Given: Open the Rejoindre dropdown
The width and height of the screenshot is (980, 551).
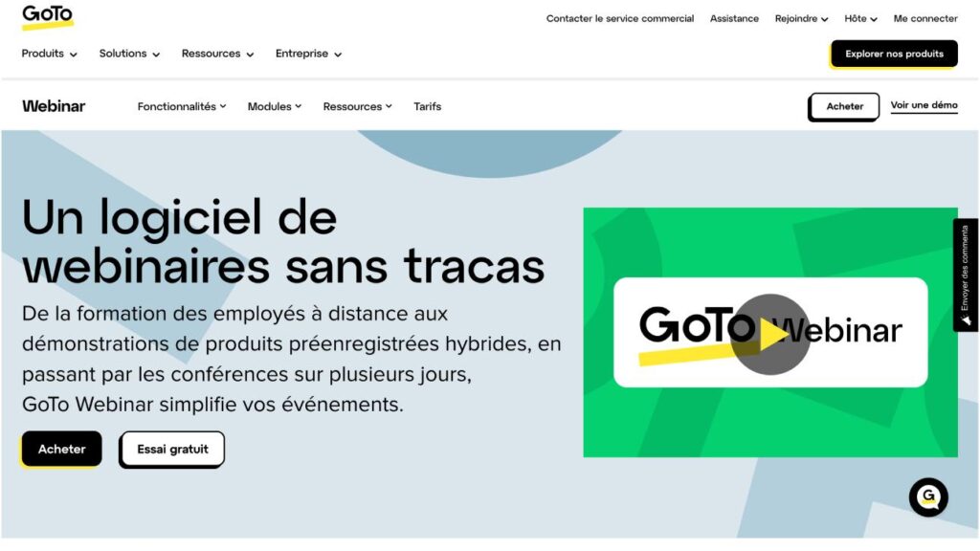Looking at the screenshot, I should [x=801, y=19].
